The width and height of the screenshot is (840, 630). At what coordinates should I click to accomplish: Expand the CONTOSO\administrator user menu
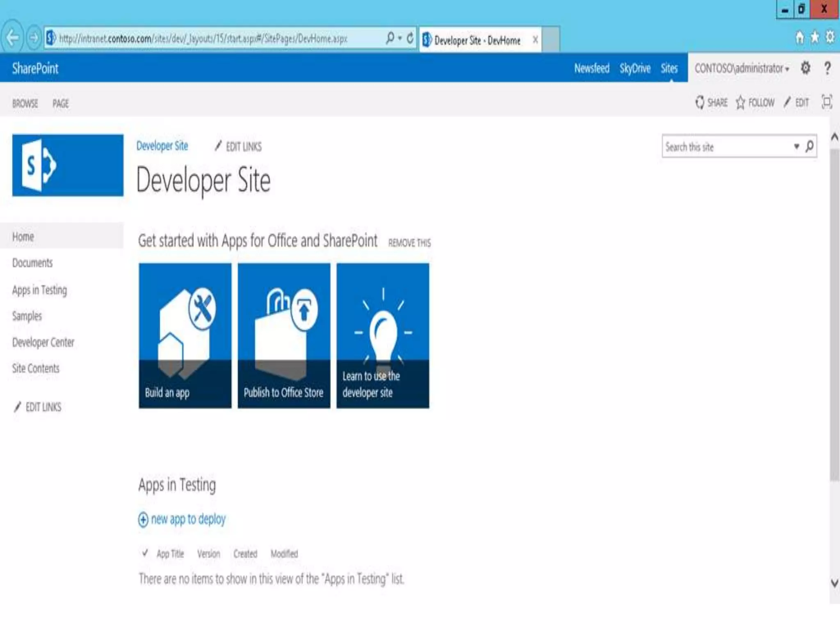click(742, 68)
